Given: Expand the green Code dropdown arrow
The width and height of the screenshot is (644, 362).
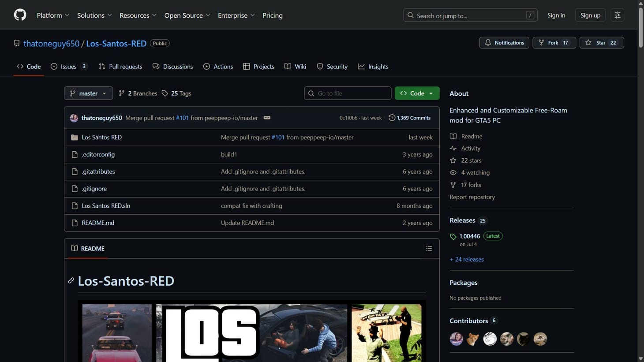Looking at the screenshot, I should click(430, 93).
